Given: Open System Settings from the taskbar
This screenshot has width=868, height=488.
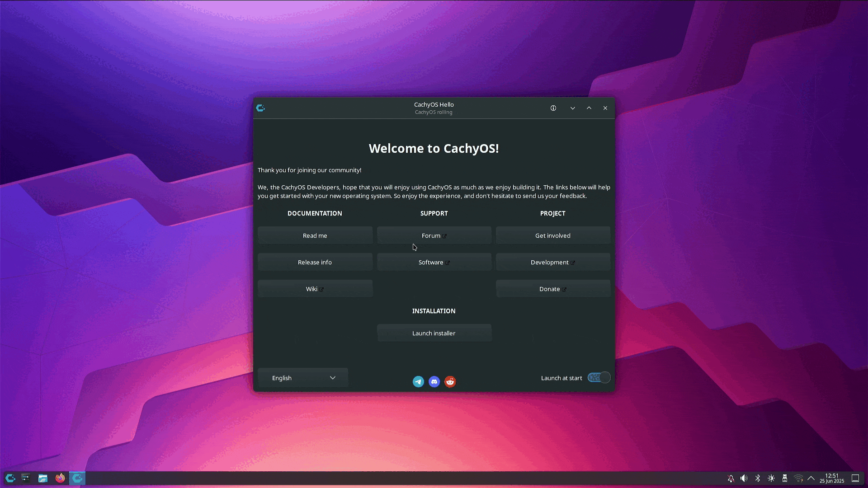Looking at the screenshot, I should point(26,478).
